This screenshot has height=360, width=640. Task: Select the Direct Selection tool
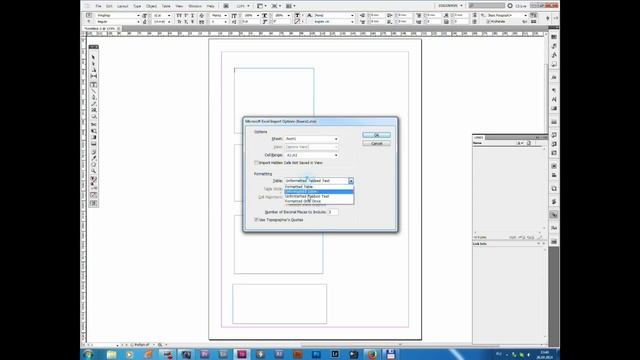pyautogui.click(x=93, y=64)
